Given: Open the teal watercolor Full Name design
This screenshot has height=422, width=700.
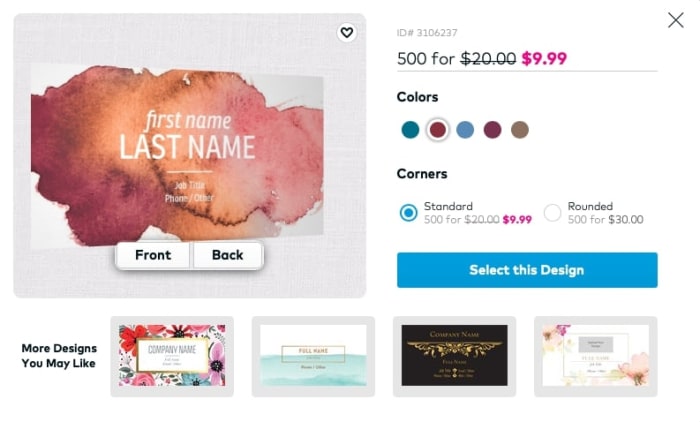Looking at the screenshot, I should pos(313,355).
